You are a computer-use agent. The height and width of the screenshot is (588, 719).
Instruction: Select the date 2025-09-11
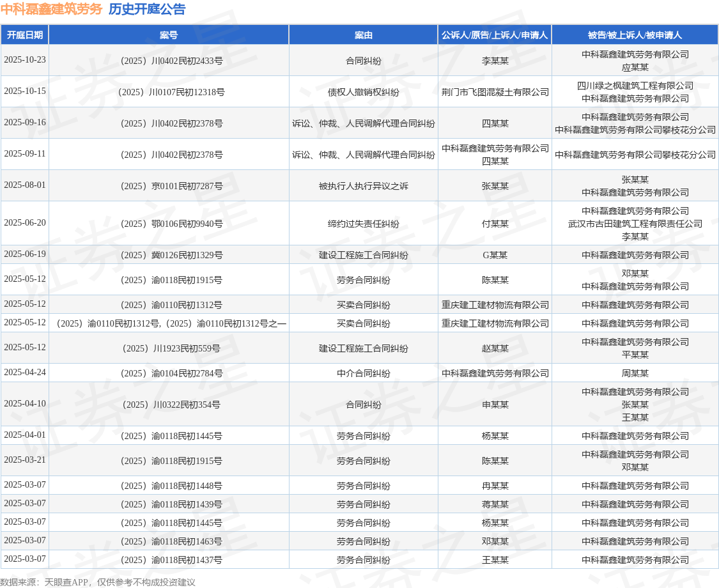coord(25,153)
